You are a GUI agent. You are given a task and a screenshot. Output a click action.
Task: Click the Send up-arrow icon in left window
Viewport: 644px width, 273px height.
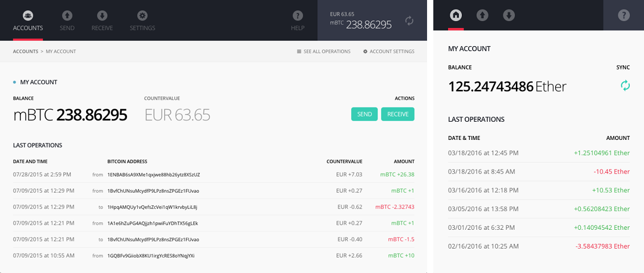67,15
